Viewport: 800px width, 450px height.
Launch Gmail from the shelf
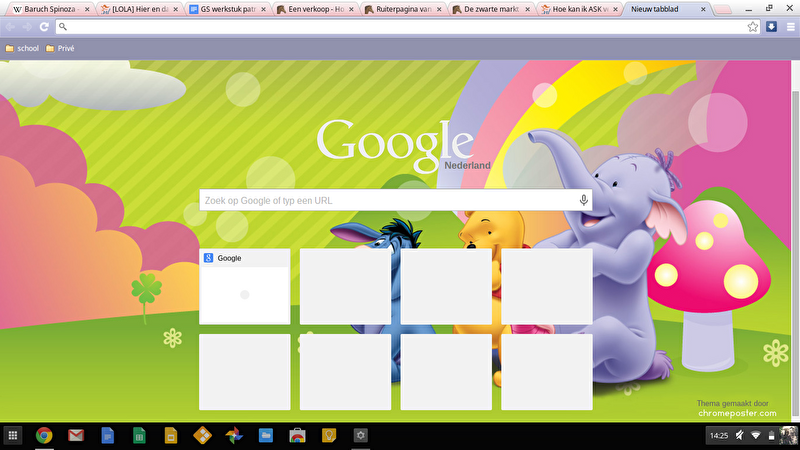pyautogui.click(x=75, y=435)
